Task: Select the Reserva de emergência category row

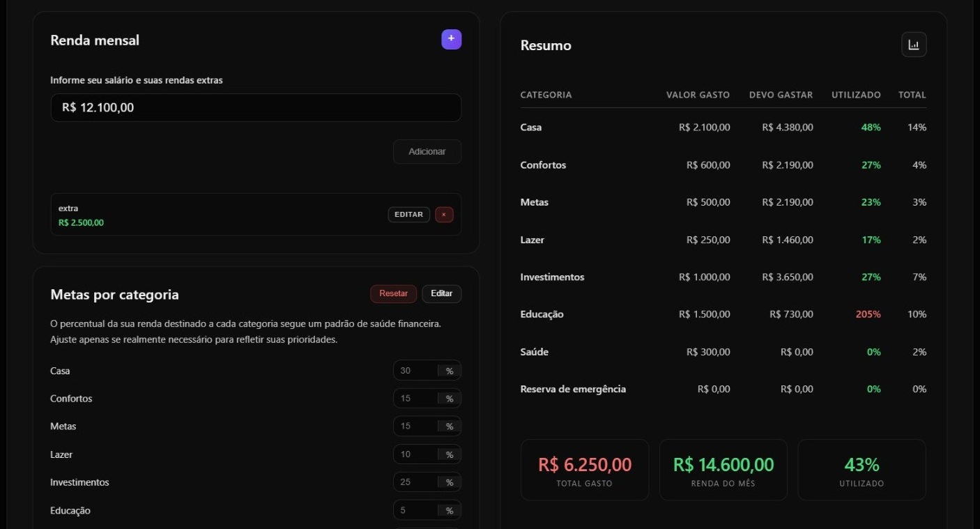Action: tap(721, 388)
